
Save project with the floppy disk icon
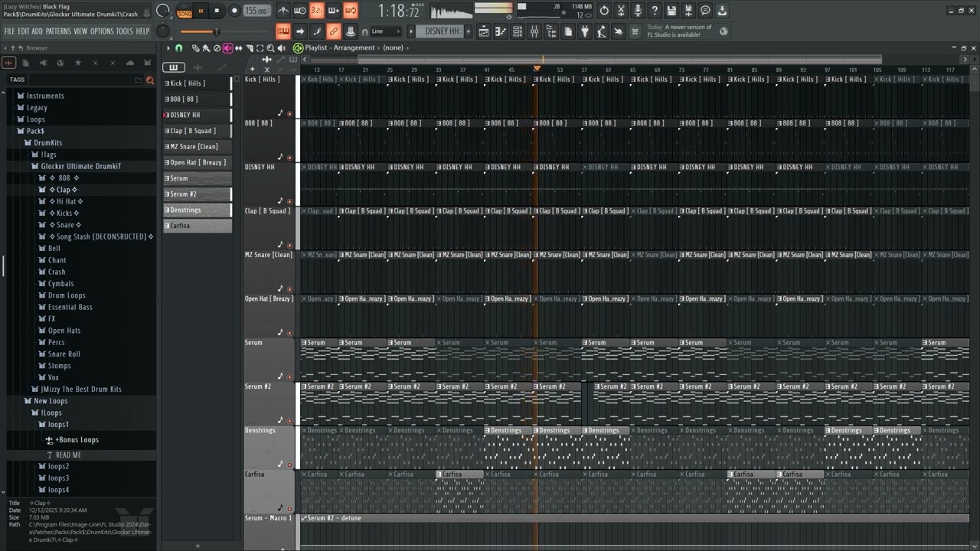point(671,11)
